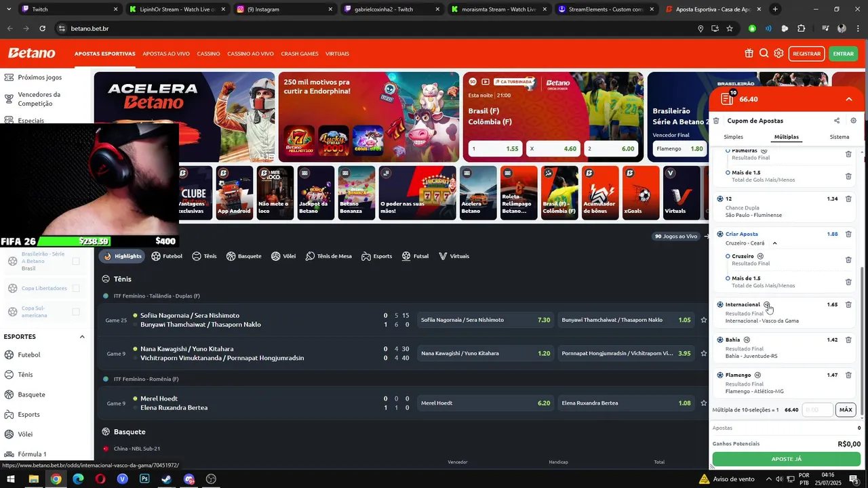Image resolution: width=868 pixels, height=488 pixels.
Task: Bet on Sofiia Nagornaia / Sera Nishimoto at 7.30
Action: tap(486, 320)
